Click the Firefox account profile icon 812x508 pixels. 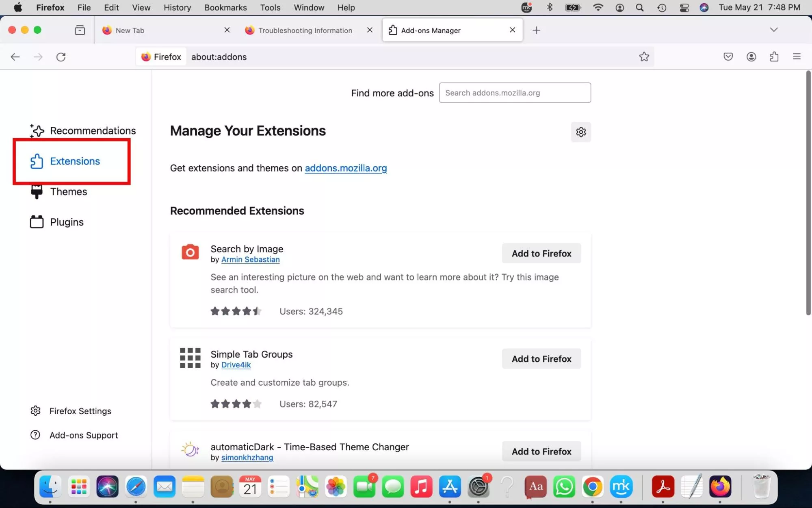(x=751, y=57)
